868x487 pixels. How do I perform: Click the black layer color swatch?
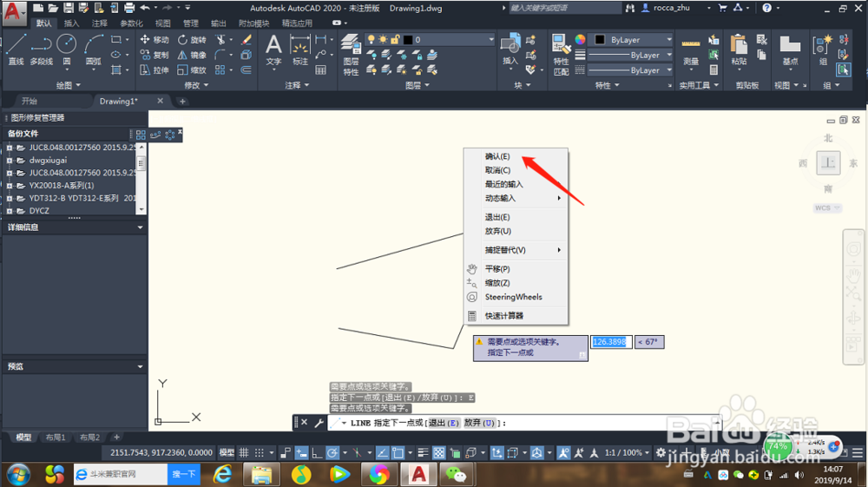408,40
